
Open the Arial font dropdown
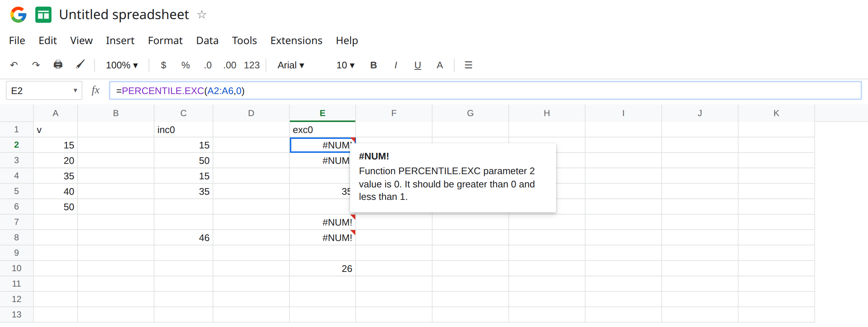[291, 65]
